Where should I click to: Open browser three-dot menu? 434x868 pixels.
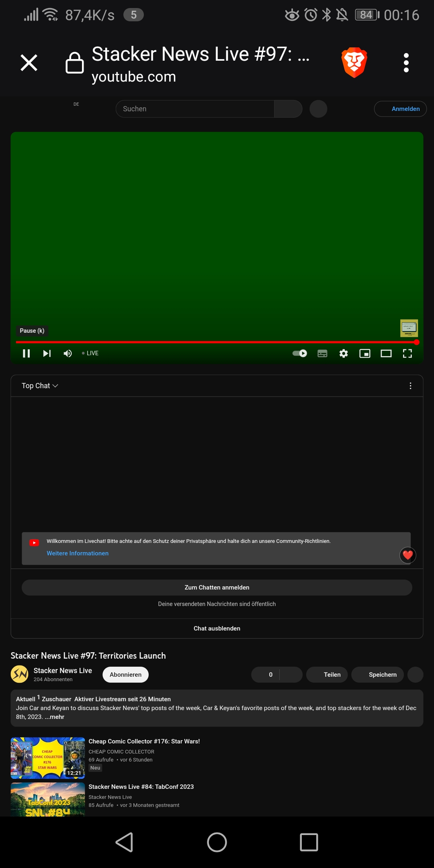[406, 63]
